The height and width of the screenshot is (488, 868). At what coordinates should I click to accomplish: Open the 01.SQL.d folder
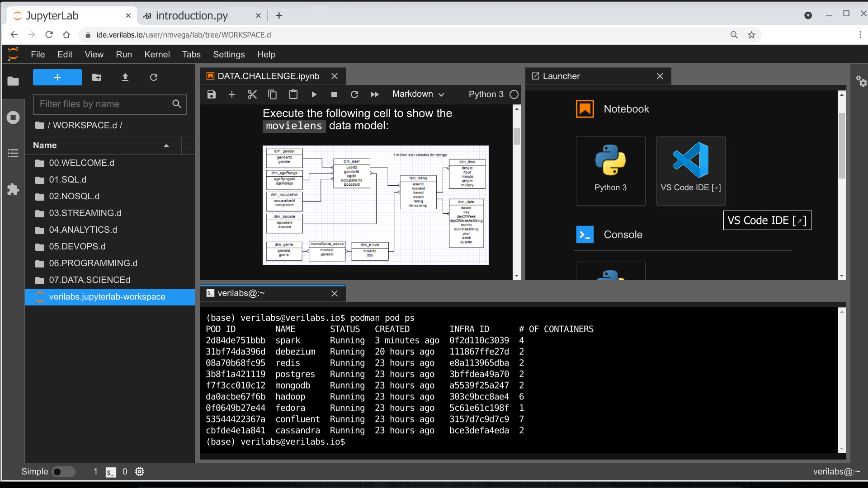(110, 179)
